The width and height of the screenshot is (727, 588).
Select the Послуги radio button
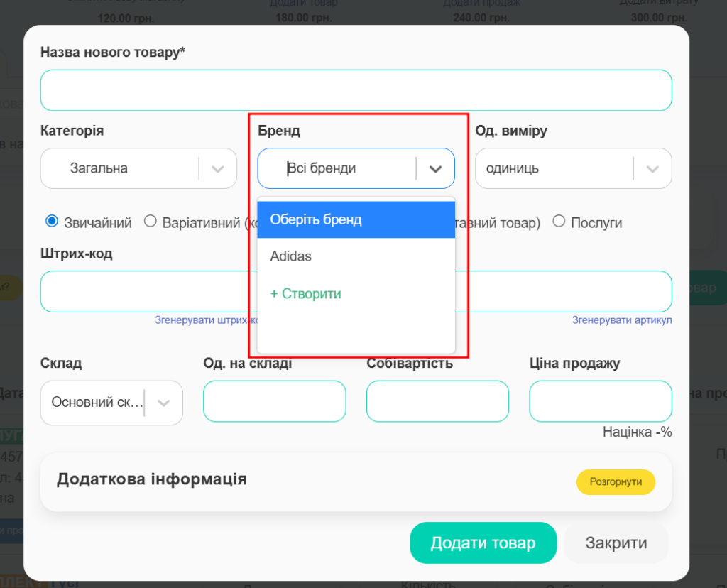point(559,222)
